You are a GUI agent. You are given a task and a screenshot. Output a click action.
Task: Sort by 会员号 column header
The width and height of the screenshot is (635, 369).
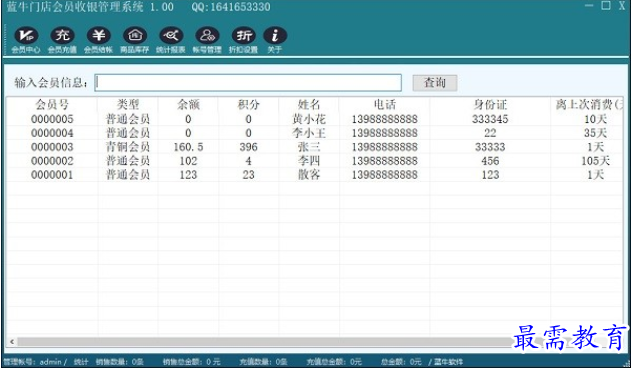pyautogui.click(x=52, y=105)
